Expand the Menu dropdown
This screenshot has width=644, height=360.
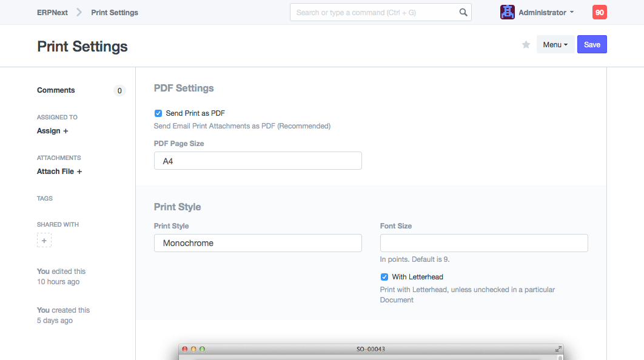tap(555, 45)
